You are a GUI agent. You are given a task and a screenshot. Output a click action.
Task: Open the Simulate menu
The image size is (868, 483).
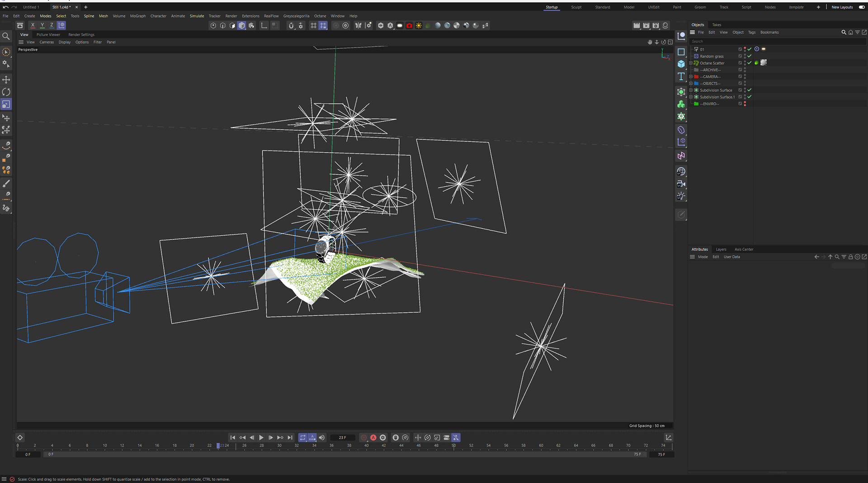pos(197,16)
